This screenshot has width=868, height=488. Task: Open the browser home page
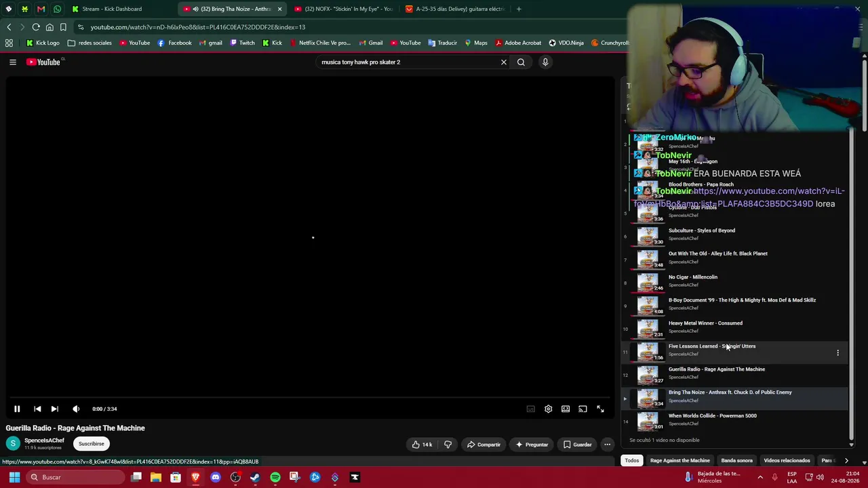point(50,27)
